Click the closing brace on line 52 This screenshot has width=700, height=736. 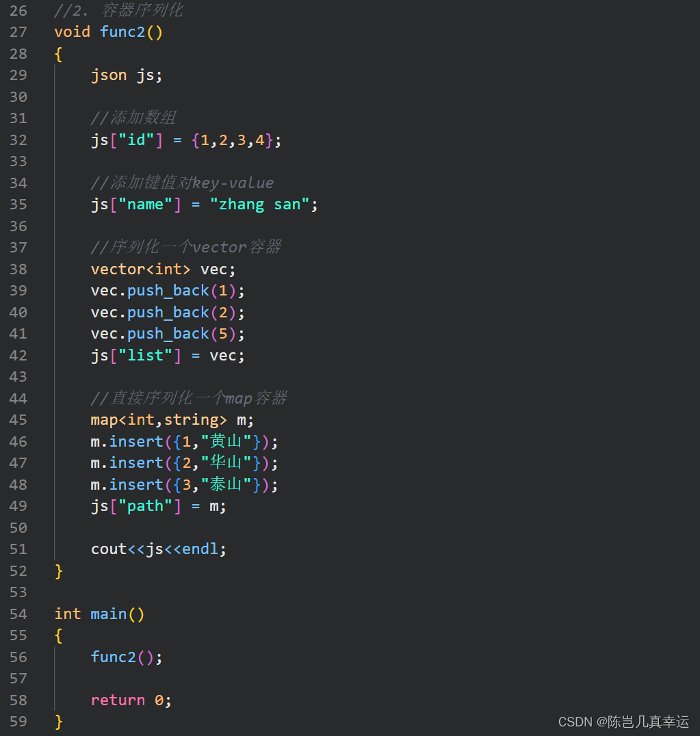(x=58, y=570)
